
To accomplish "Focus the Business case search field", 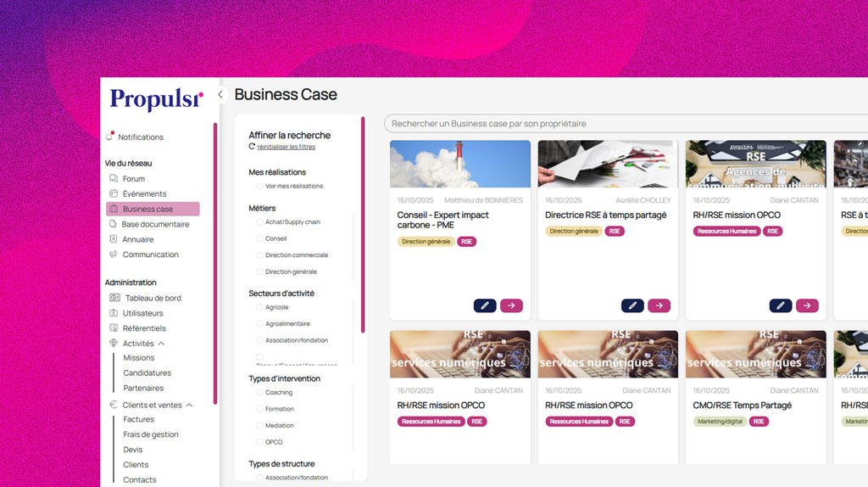I will click(x=626, y=124).
